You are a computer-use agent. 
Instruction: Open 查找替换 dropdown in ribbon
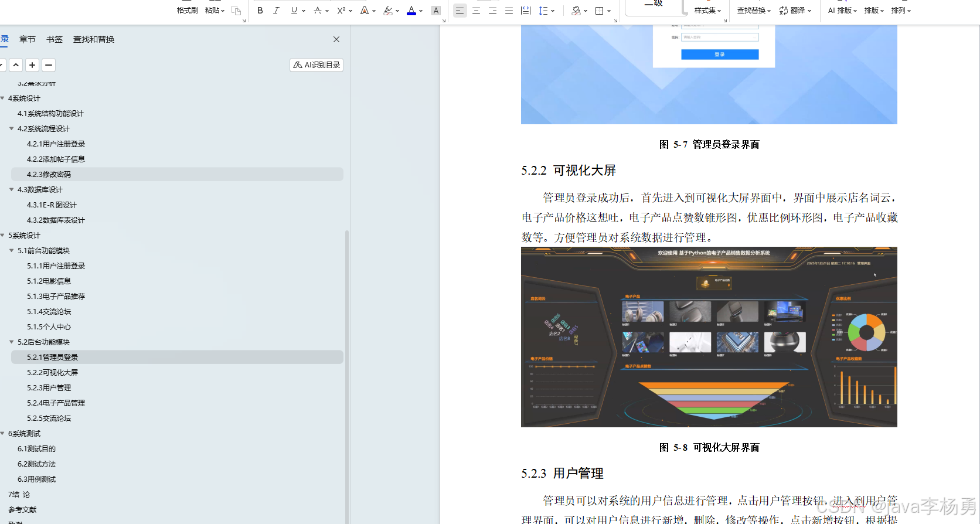coord(754,11)
